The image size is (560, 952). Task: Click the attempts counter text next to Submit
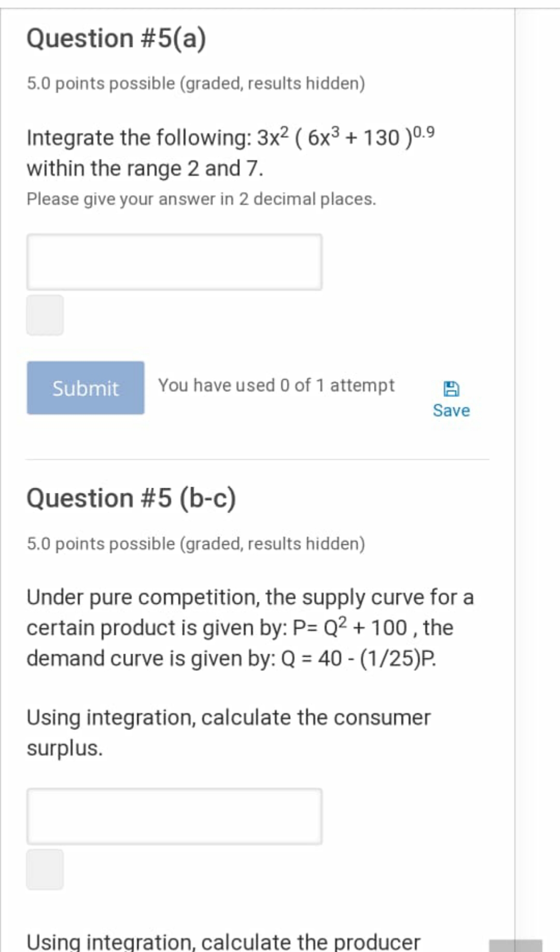tap(276, 385)
